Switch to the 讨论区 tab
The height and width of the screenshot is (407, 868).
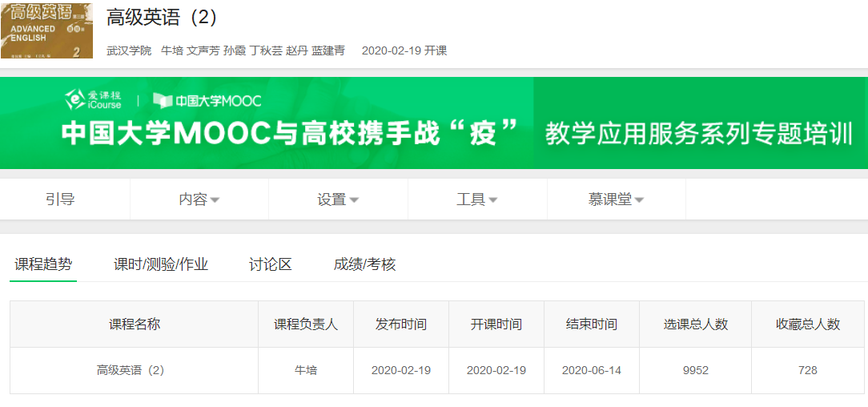point(271,264)
